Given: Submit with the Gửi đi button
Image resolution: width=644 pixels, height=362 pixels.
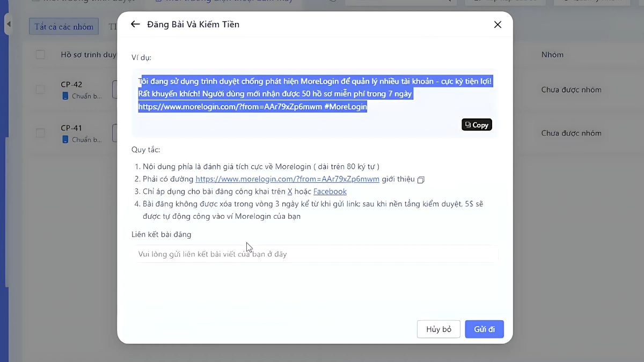Looking at the screenshot, I should coord(485,329).
